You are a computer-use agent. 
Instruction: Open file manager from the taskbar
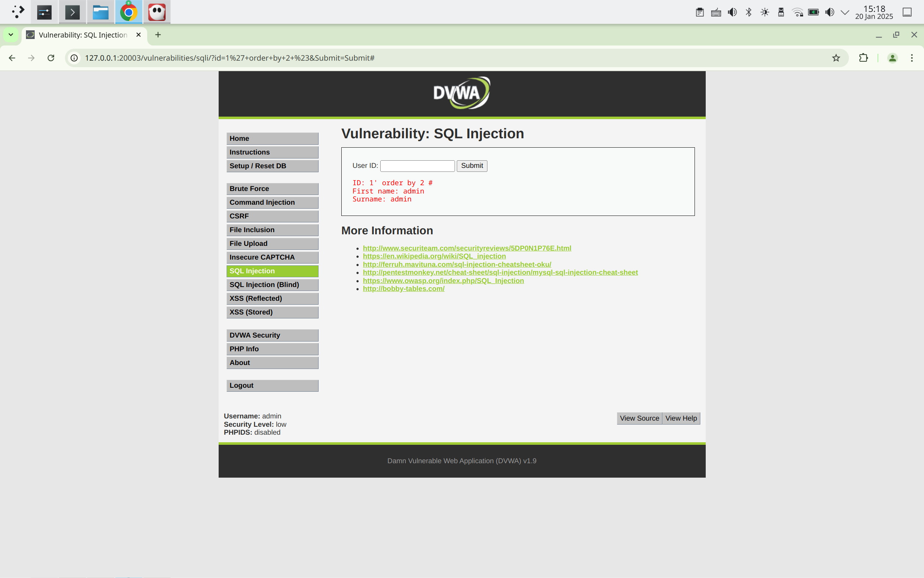click(x=100, y=12)
